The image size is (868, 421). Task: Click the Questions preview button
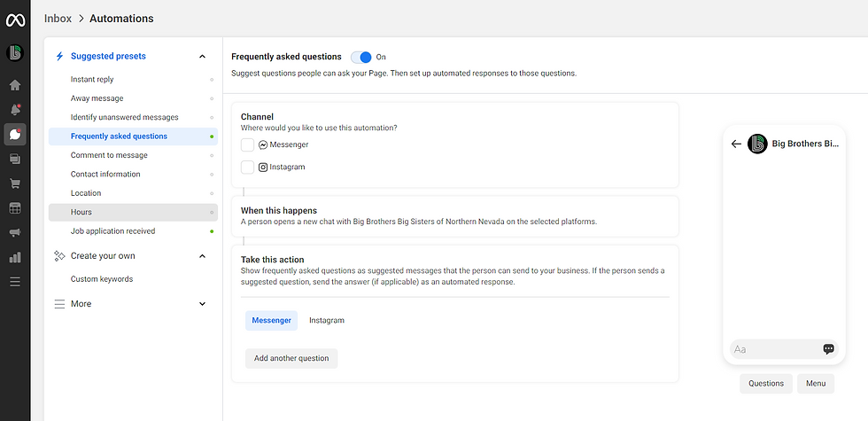(766, 383)
